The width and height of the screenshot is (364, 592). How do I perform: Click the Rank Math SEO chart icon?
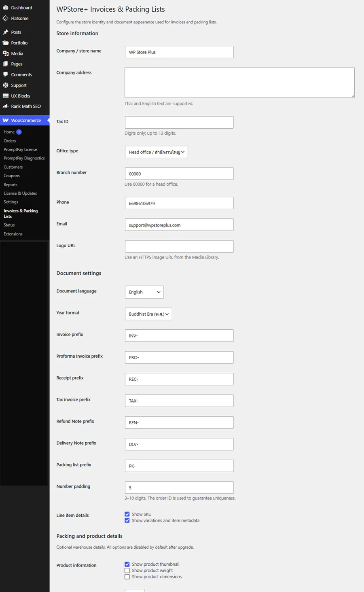click(6, 106)
